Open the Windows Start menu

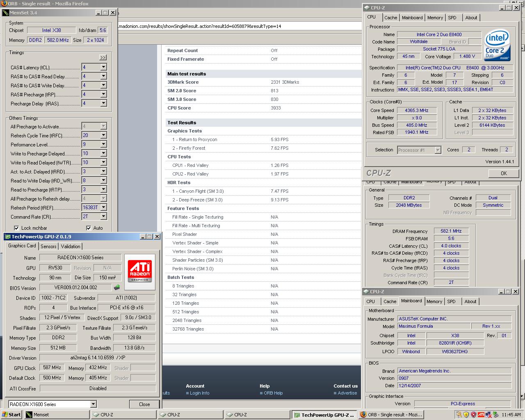(x=11, y=415)
